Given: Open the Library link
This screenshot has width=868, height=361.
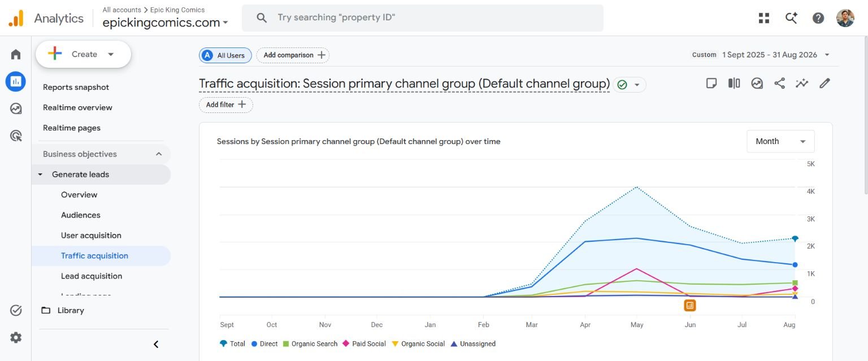Looking at the screenshot, I should coord(71,310).
